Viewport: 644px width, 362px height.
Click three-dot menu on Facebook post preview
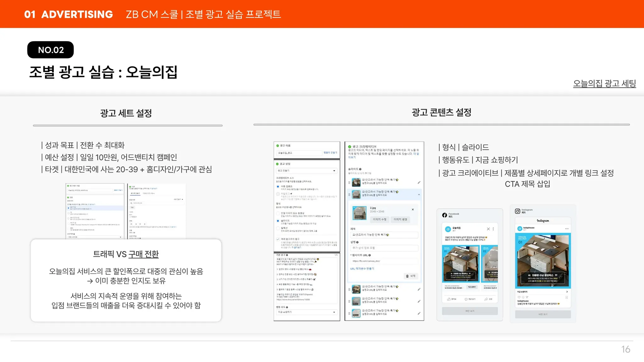click(x=493, y=229)
